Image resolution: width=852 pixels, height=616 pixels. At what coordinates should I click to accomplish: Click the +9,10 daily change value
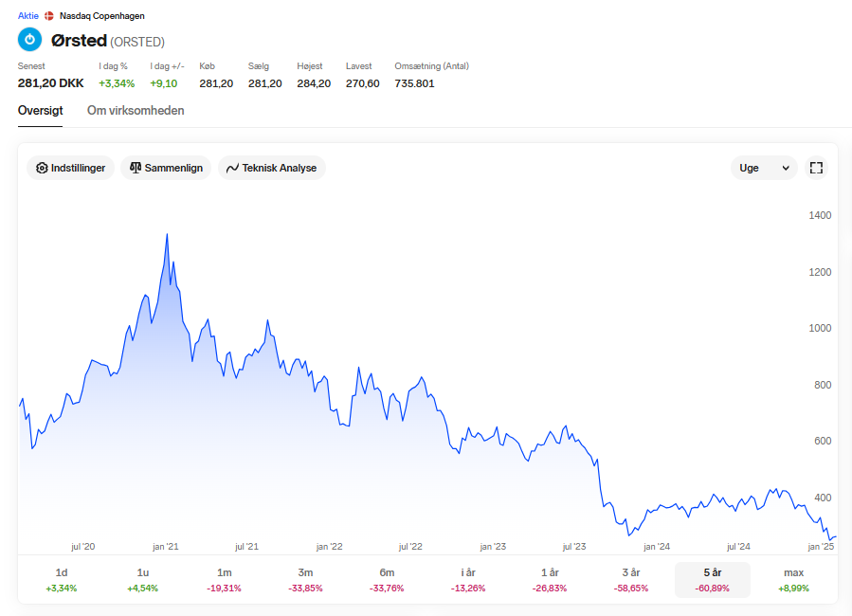(x=164, y=83)
